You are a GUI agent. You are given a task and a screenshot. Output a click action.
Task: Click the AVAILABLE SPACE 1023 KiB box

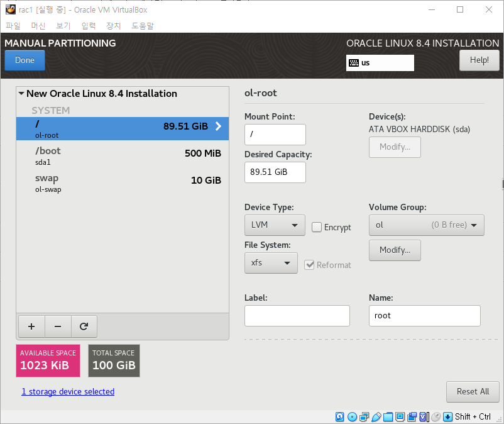coord(48,360)
